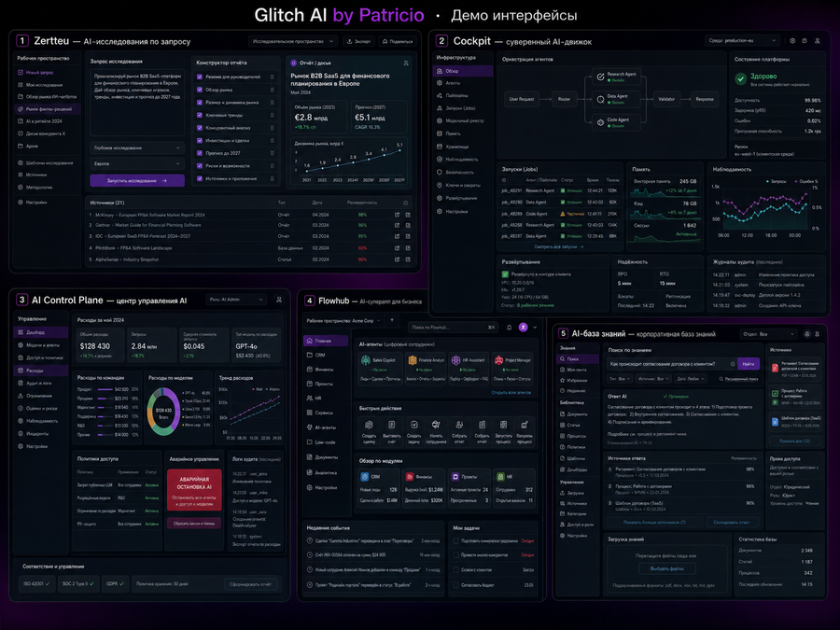
Task: Open the Глубокое исследование dropdown
Action: pyautogui.click(x=137, y=147)
